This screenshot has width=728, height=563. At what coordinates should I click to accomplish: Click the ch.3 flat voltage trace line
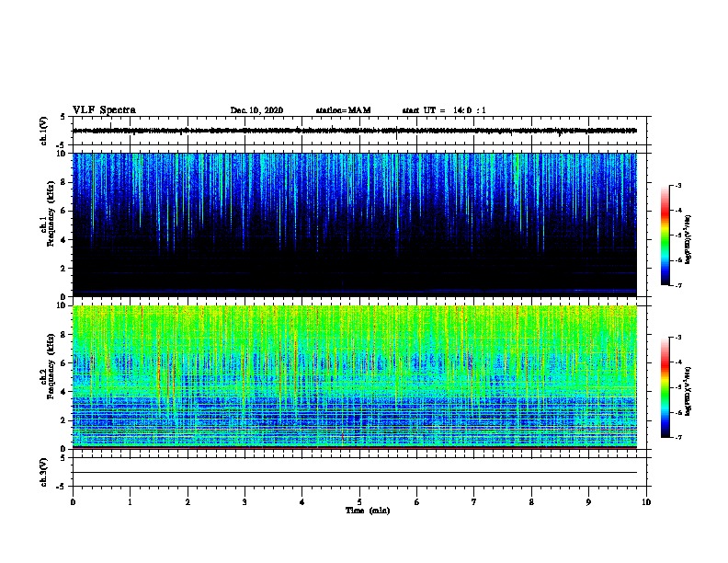[x=355, y=473]
